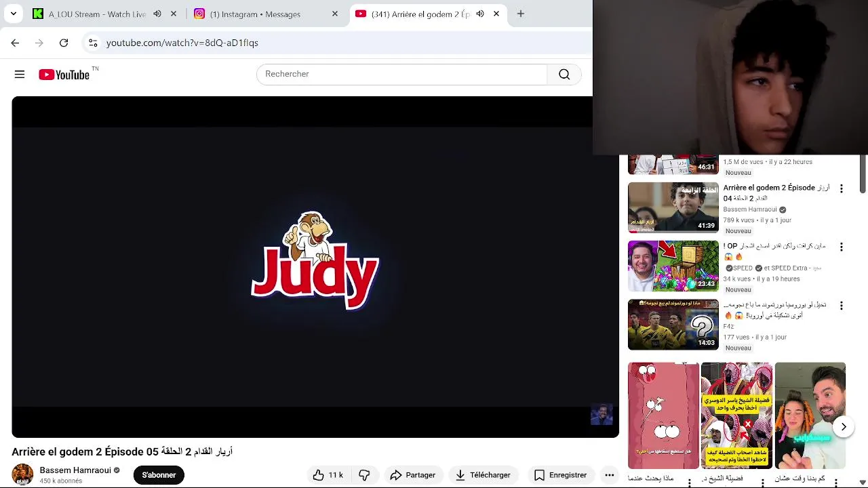
Task: Open the sheikh Short thumbnail
Action: point(736,415)
